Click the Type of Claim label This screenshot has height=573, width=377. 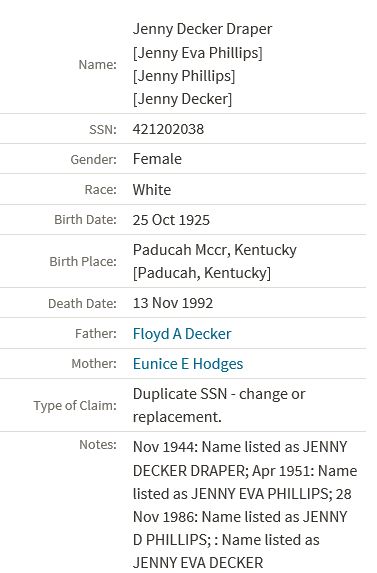tap(75, 406)
